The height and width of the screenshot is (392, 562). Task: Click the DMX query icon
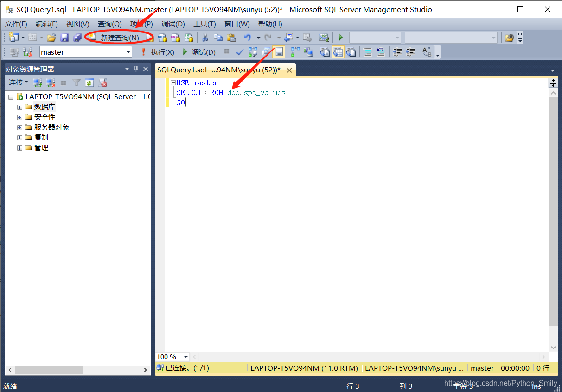click(175, 38)
